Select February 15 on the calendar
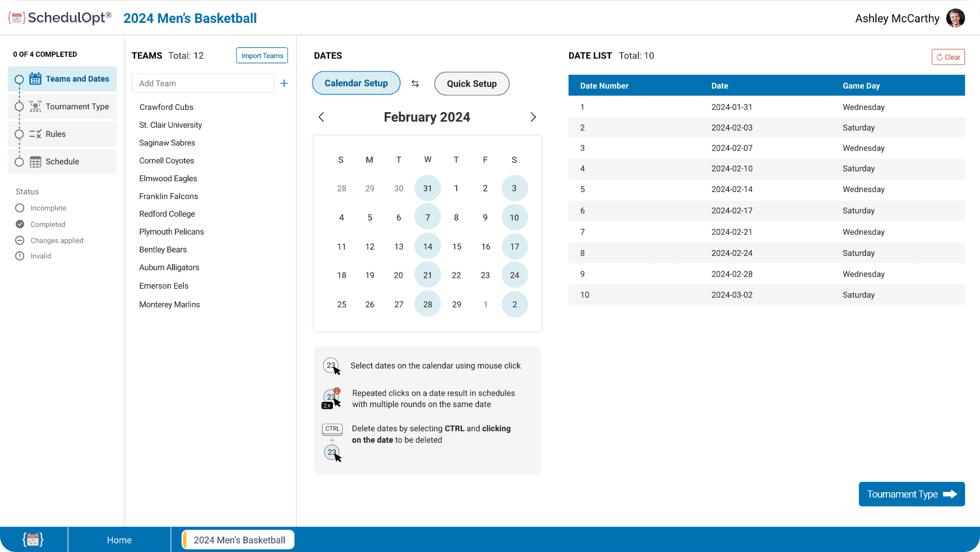Image resolution: width=980 pixels, height=552 pixels. 457,247
